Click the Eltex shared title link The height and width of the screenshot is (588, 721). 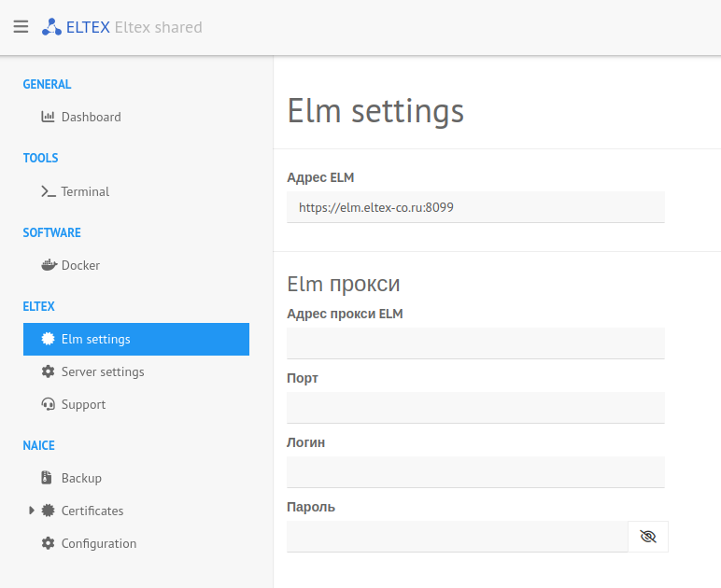(x=158, y=27)
